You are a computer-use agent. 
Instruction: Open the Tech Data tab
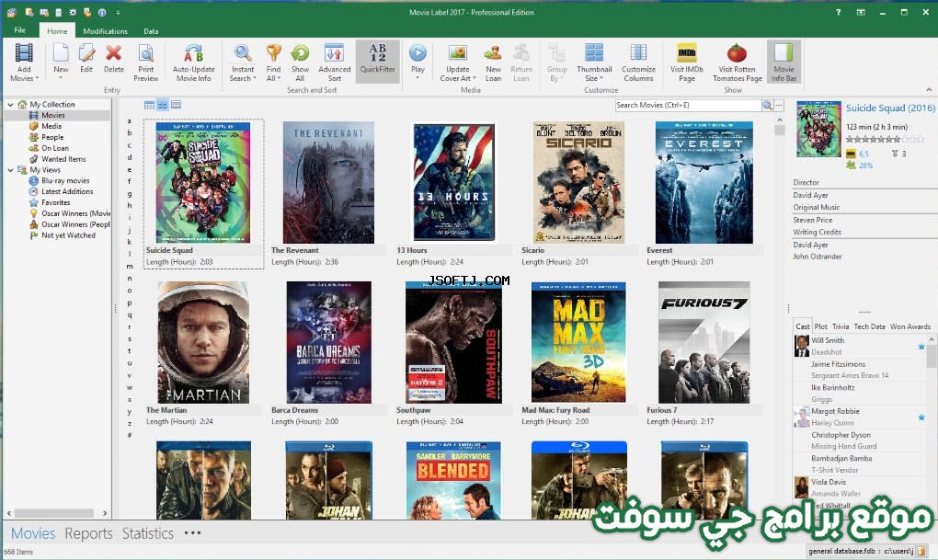pos(869,326)
